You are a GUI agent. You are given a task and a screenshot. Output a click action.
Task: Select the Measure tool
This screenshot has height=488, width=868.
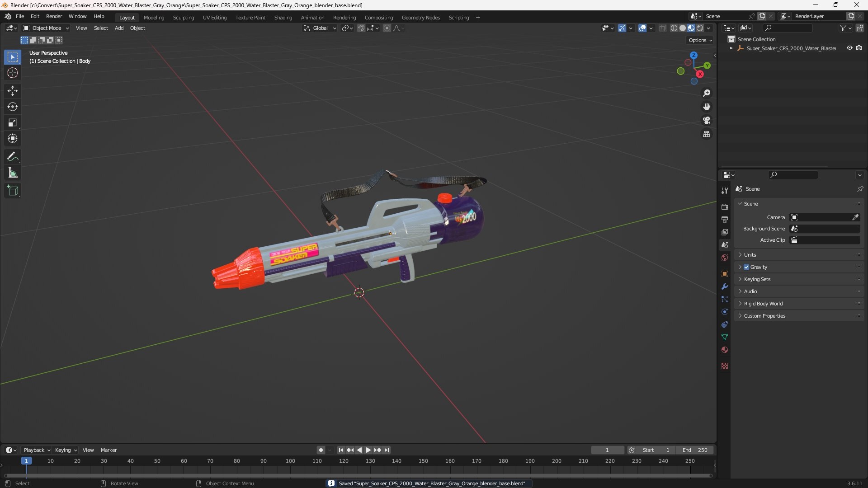(x=13, y=173)
